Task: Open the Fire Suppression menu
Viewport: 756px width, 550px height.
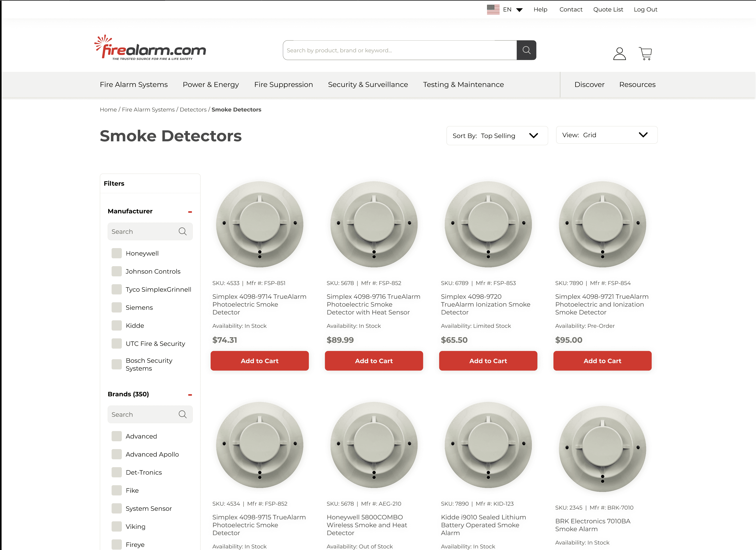Action: [x=283, y=85]
